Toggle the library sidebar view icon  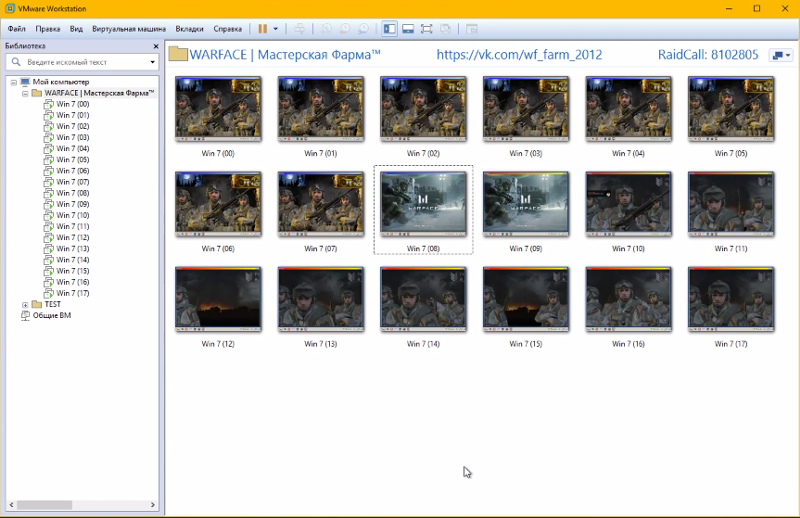tap(389, 29)
